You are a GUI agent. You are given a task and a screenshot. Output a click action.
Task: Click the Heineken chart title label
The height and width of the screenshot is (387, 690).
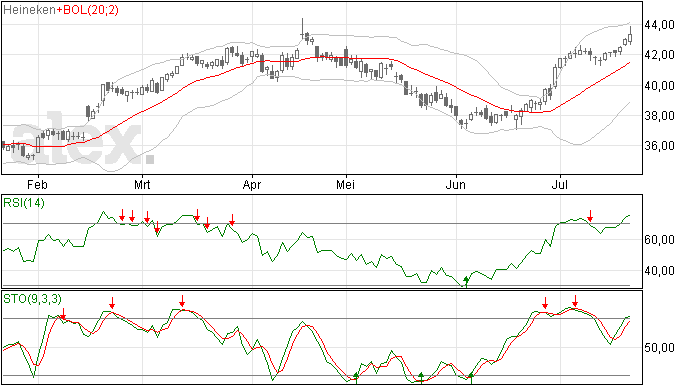[29, 10]
